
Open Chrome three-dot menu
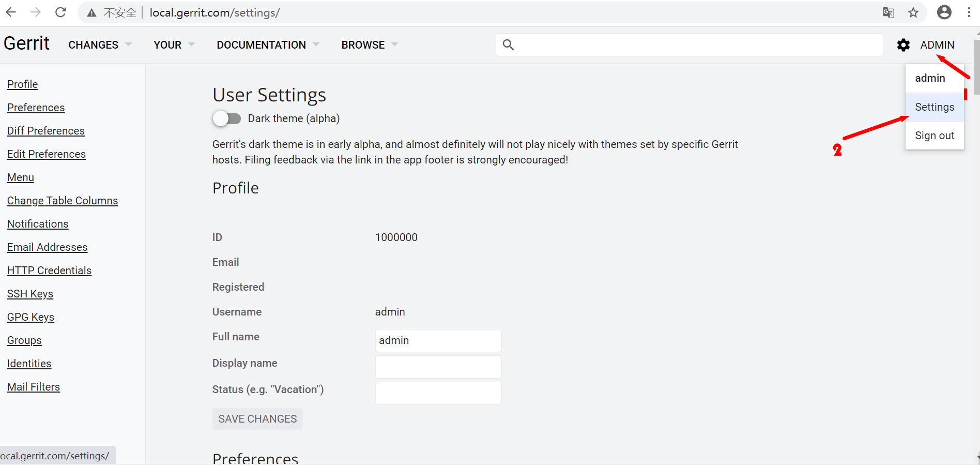pyautogui.click(x=969, y=12)
